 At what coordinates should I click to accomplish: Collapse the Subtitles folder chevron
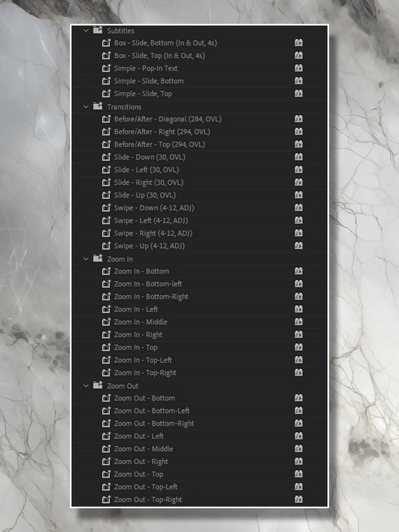[86, 31]
